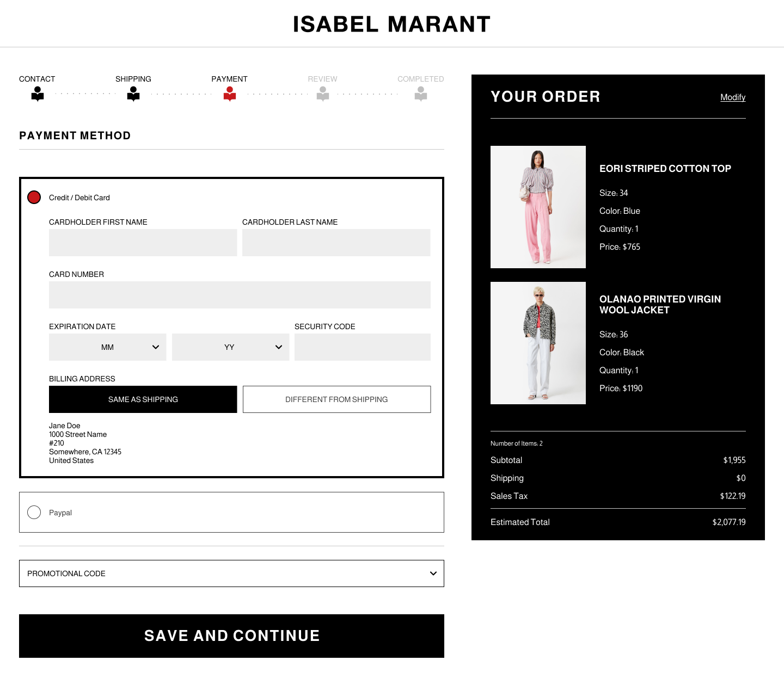784x685 pixels.
Task: Select the Paypal payment option
Action: (34, 513)
